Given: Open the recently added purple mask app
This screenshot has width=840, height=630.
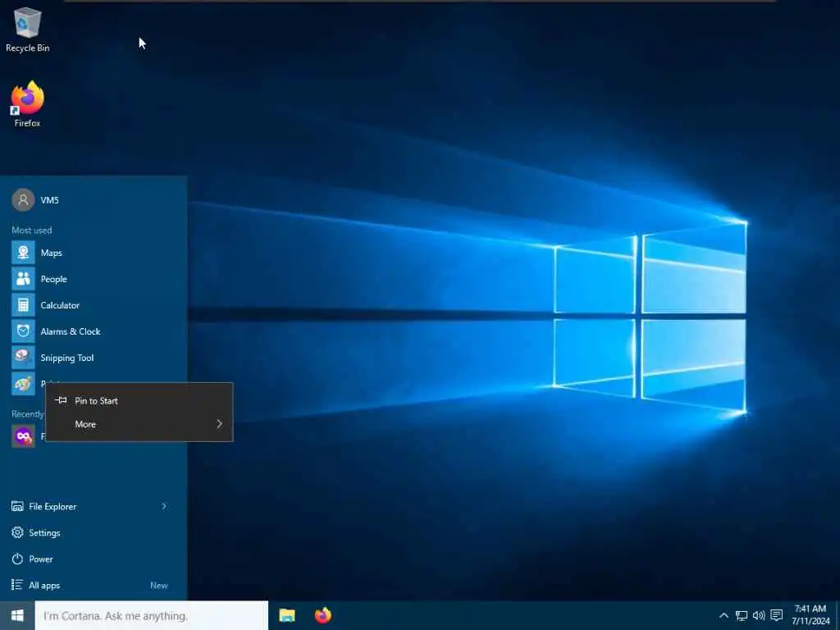Looking at the screenshot, I should [x=23, y=436].
